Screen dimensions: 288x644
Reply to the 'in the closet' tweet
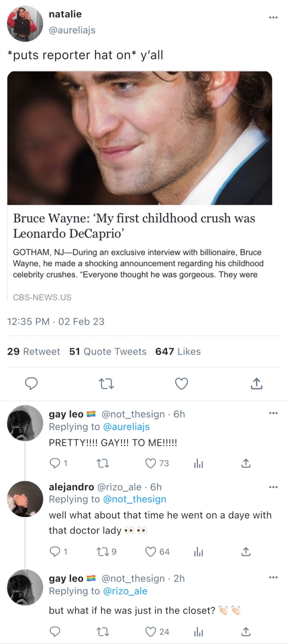[55, 632]
